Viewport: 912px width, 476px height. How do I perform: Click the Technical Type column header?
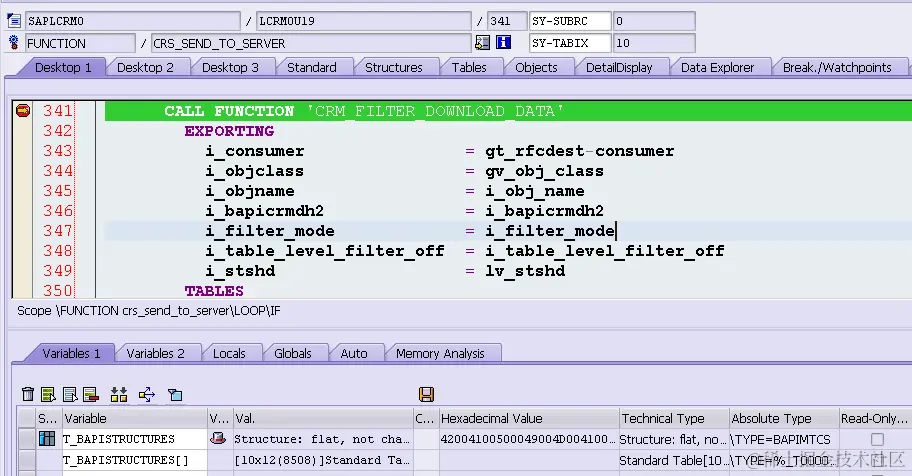tap(674, 418)
